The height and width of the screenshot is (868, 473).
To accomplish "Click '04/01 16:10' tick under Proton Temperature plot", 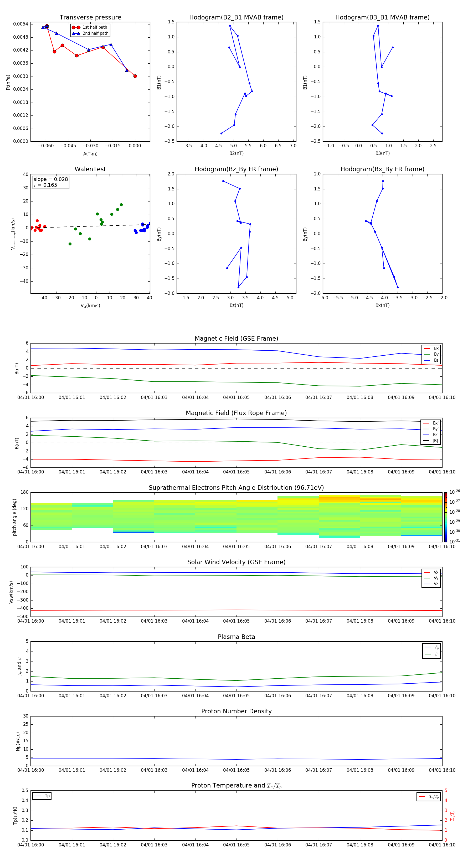I will coord(442,845).
